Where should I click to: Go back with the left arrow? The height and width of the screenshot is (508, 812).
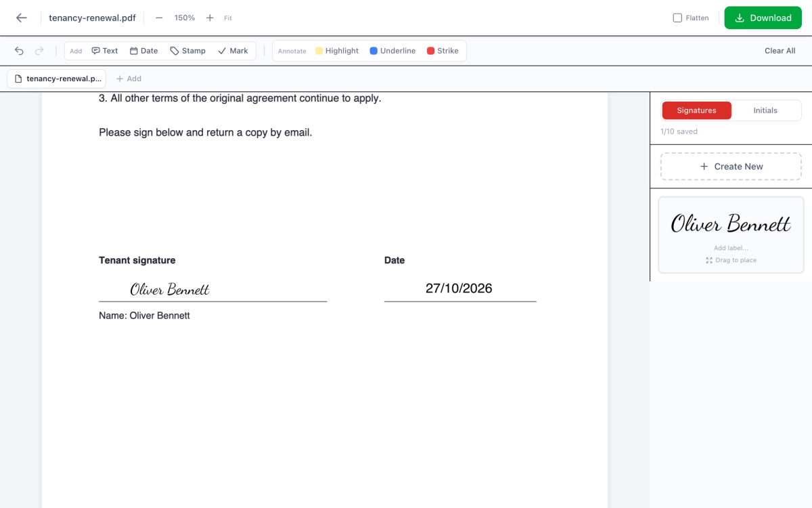click(22, 18)
